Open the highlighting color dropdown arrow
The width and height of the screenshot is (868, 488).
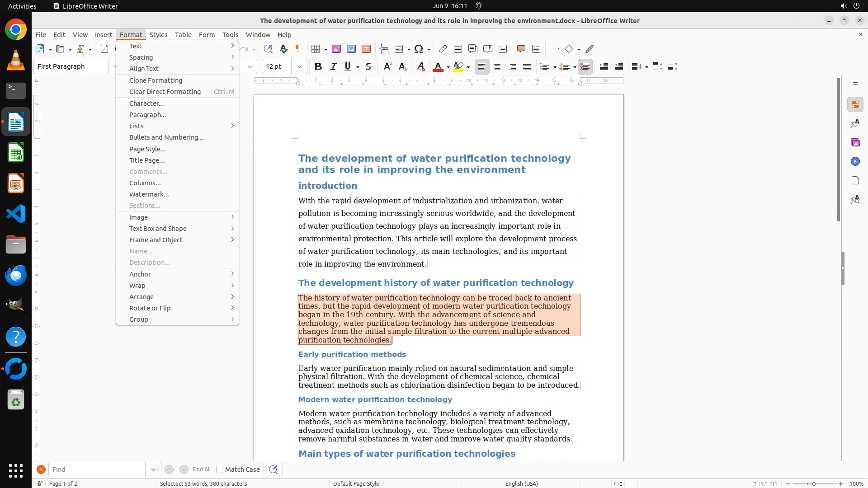[468, 67]
